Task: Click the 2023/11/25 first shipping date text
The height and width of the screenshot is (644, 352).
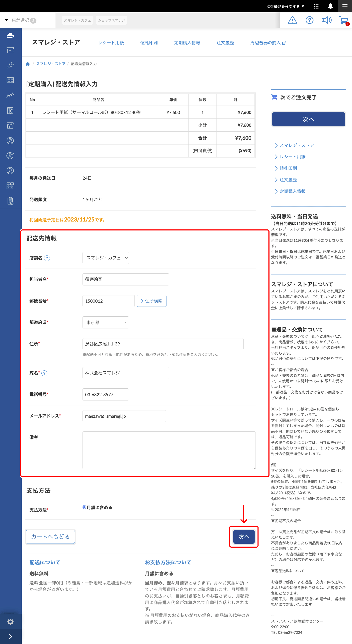Action: [79, 219]
